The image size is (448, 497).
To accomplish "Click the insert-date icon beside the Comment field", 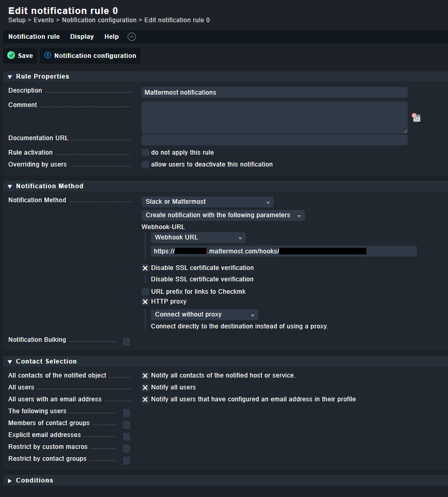I will point(416,117).
